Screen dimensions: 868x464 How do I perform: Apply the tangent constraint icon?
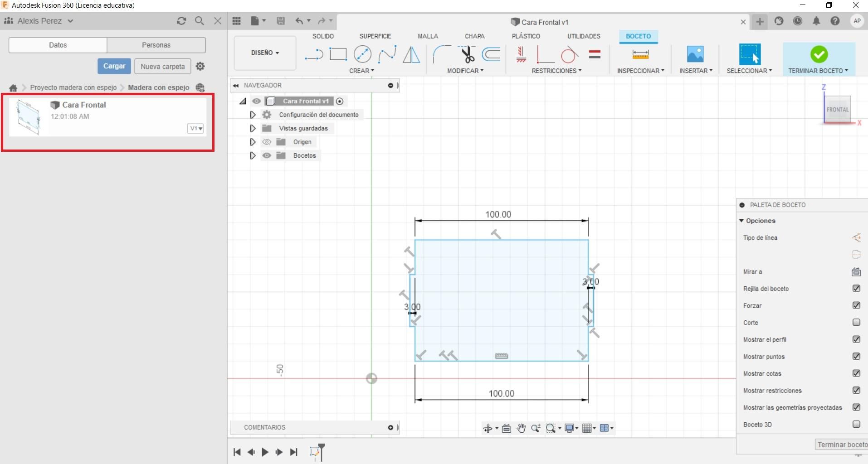click(569, 55)
